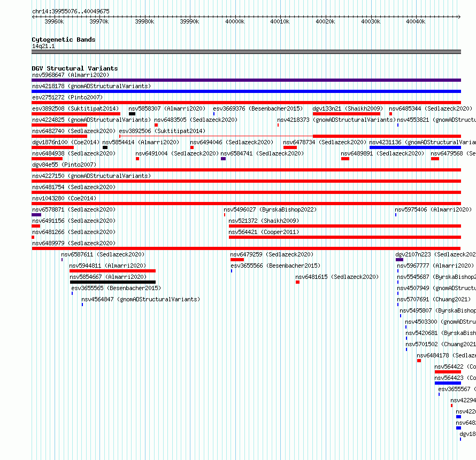The height and width of the screenshot is (460, 476).
Task: Open nsv5496027 (ByrskaBishop2022) label
Action: [270, 209]
